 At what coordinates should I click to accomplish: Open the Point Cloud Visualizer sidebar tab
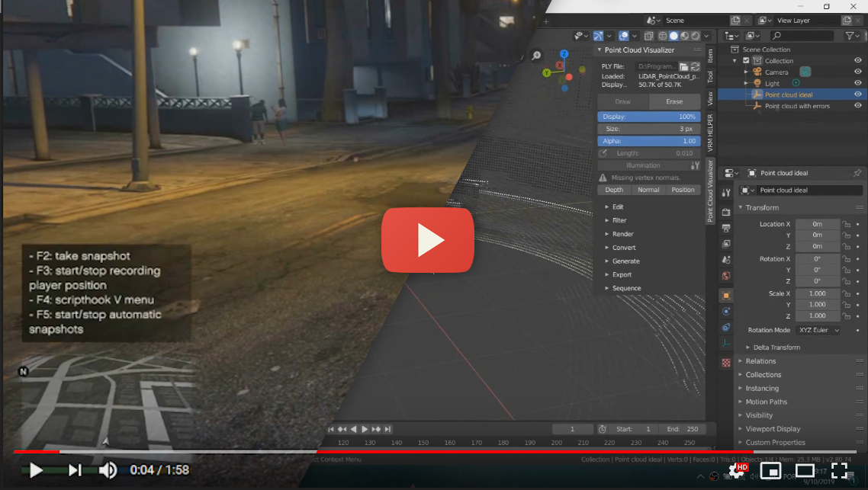click(710, 191)
